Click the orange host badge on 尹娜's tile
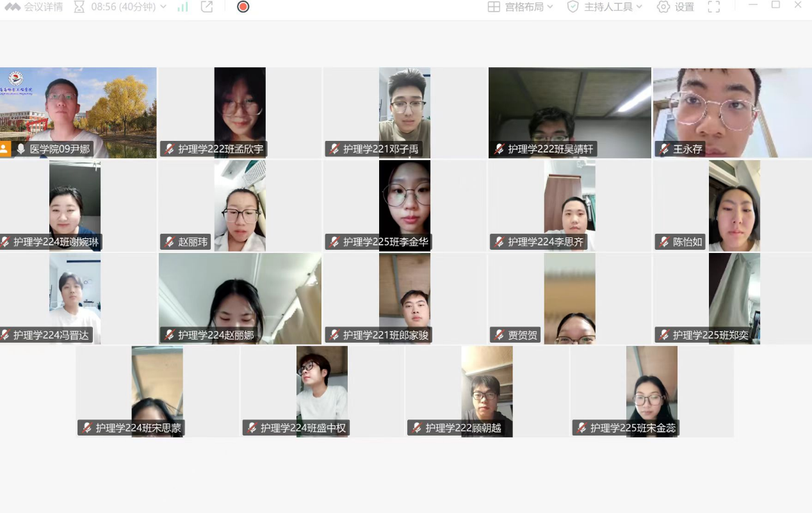 tap(5, 149)
